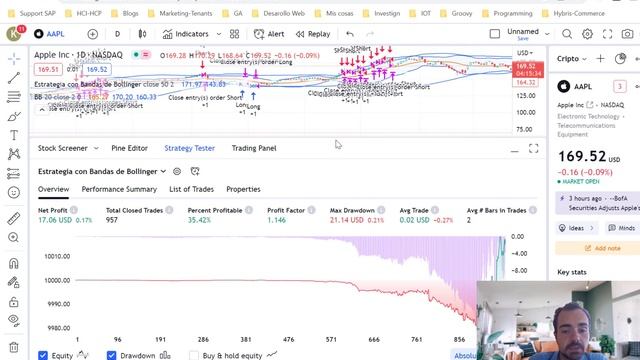640x360 pixels.
Task: Select the chart layout square icon
Action: [x=495, y=34]
